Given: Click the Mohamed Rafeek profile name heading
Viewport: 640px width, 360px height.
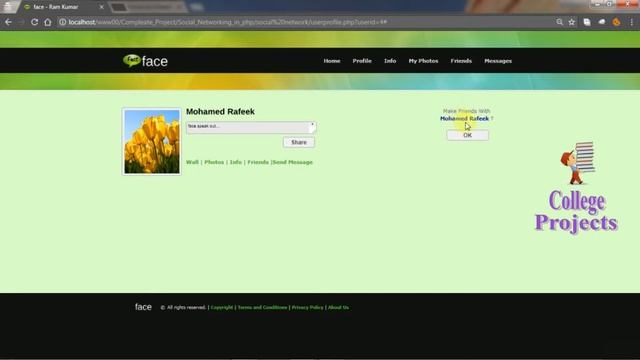Looking at the screenshot, I should click(x=220, y=111).
